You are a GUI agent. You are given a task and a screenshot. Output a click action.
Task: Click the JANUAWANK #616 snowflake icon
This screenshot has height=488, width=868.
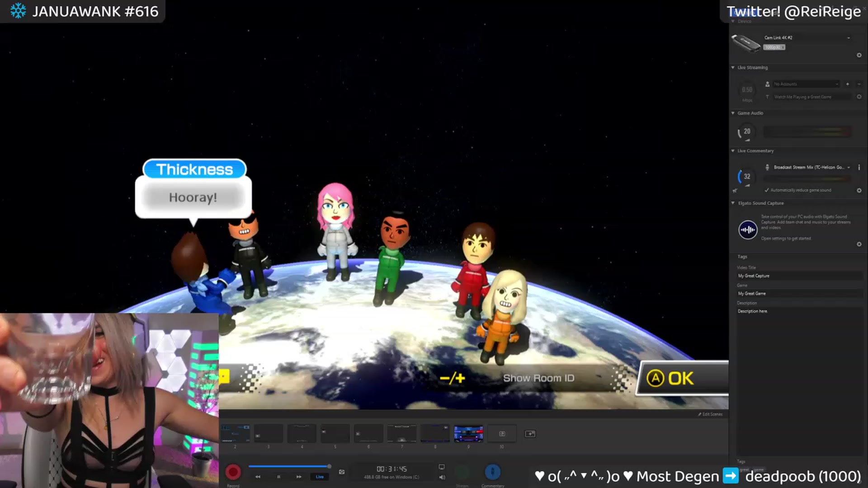coord(18,11)
